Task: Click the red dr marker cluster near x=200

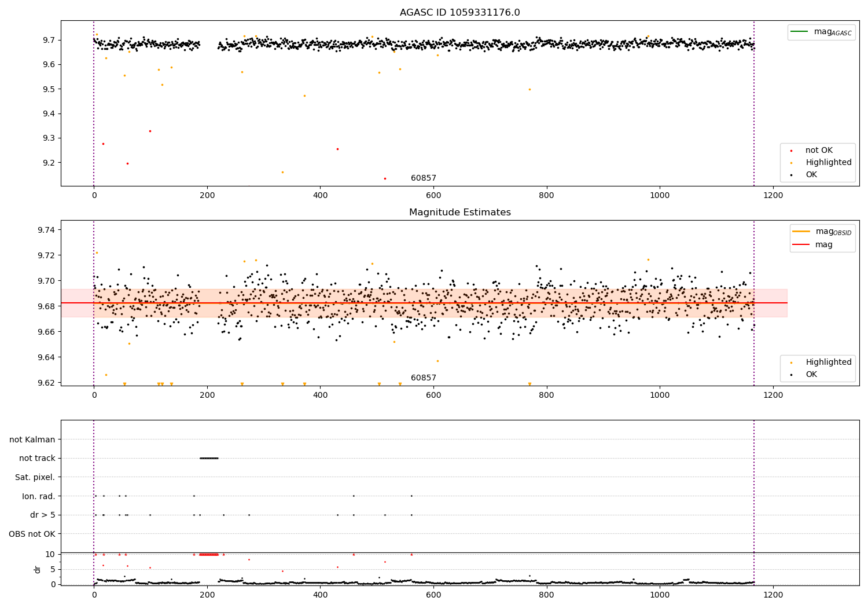Action: [x=209, y=554]
